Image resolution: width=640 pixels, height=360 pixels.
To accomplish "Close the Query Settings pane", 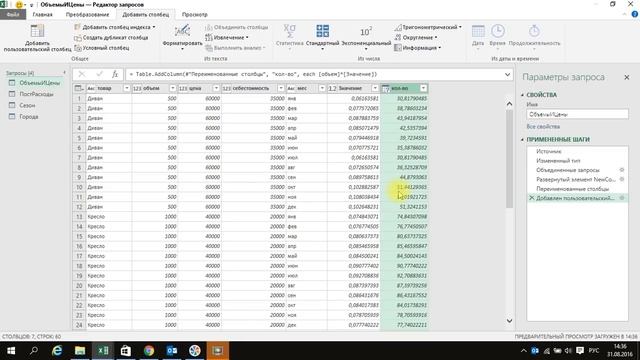I will click(627, 77).
